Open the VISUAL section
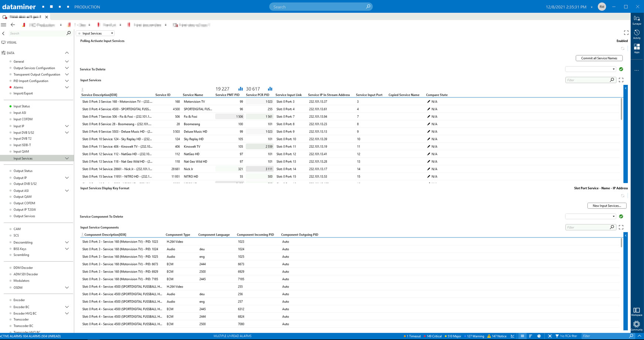Screen dimensions: 644x340 [11, 42]
